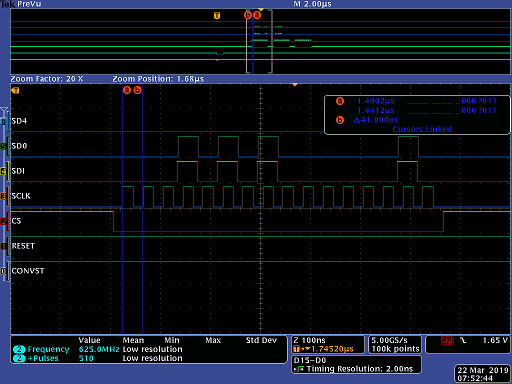Select the RESET channel label
The height and width of the screenshot is (384, 512).
23,246
